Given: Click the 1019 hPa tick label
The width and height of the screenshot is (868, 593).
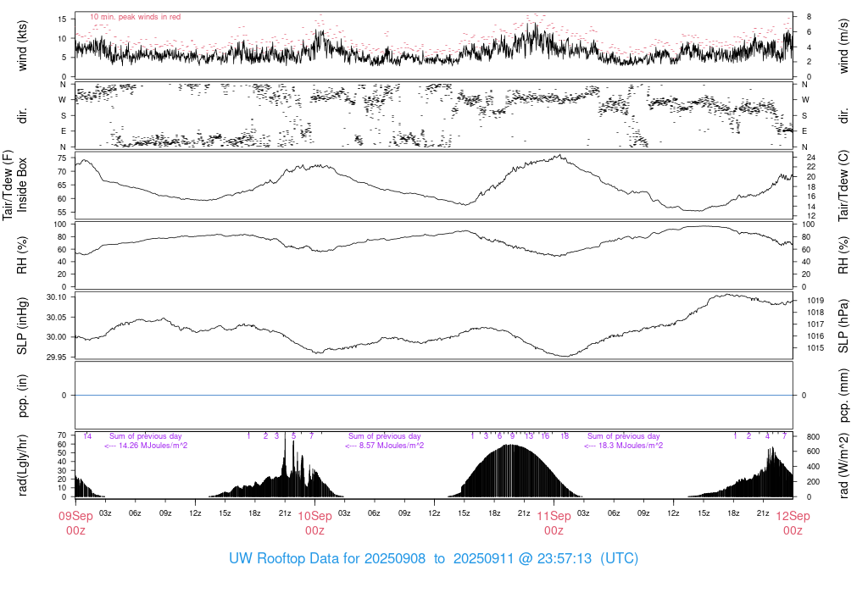Looking at the screenshot, I should pyautogui.click(x=815, y=301).
